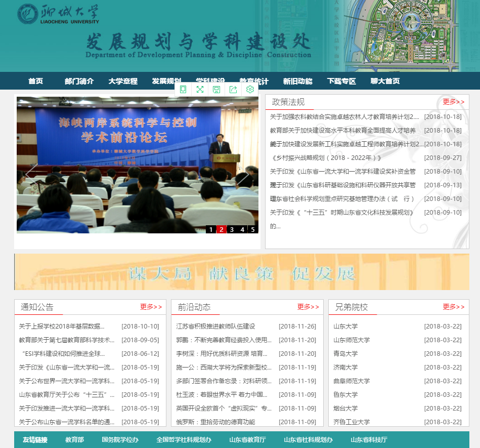Open news 李树深：用好优质科研资源

pyautogui.click(x=222, y=354)
